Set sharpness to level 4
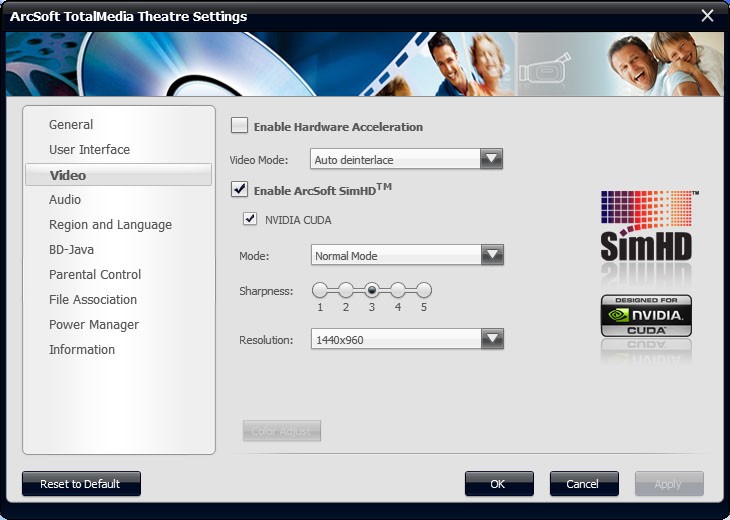The height and width of the screenshot is (520, 730). (x=398, y=290)
